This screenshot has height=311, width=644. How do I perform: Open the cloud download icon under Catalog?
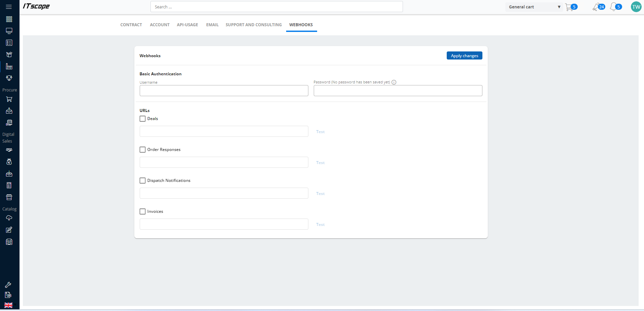coord(9,218)
